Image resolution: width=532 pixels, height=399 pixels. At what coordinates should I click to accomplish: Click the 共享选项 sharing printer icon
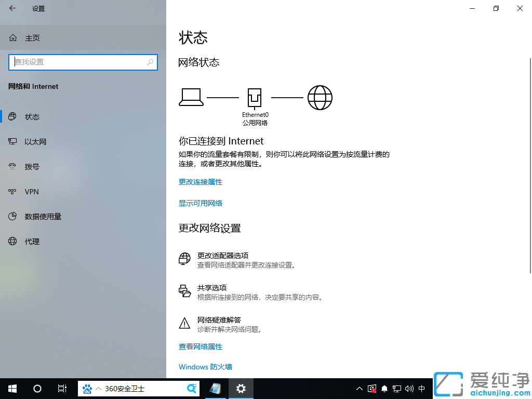click(x=185, y=291)
